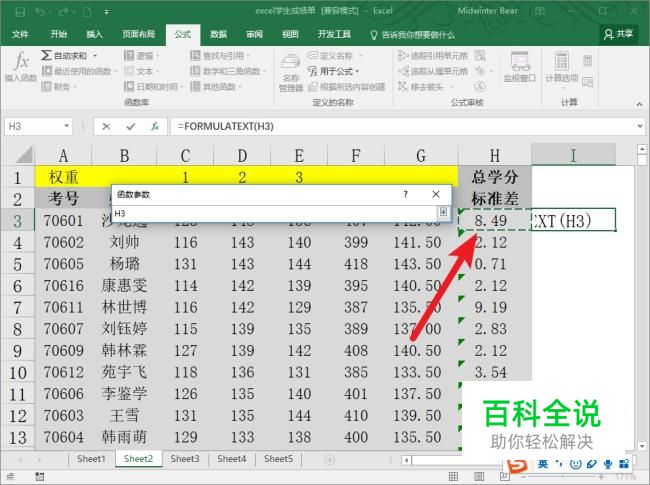Switch to Normal view in status bar

(454, 476)
